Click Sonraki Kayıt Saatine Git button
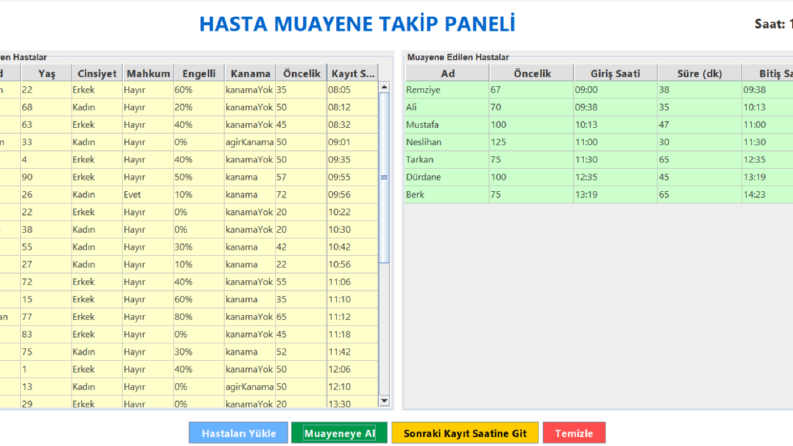Image resolution: width=793 pixels, height=446 pixels. (x=465, y=433)
